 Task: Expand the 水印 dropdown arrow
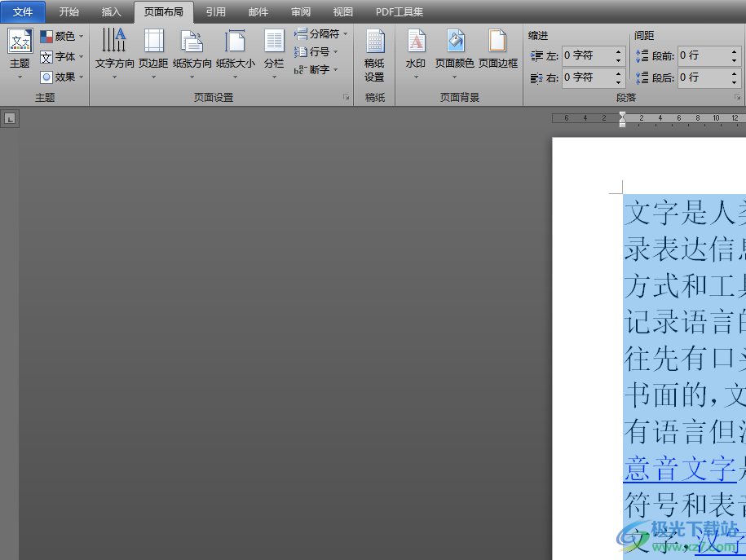pos(416,77)
